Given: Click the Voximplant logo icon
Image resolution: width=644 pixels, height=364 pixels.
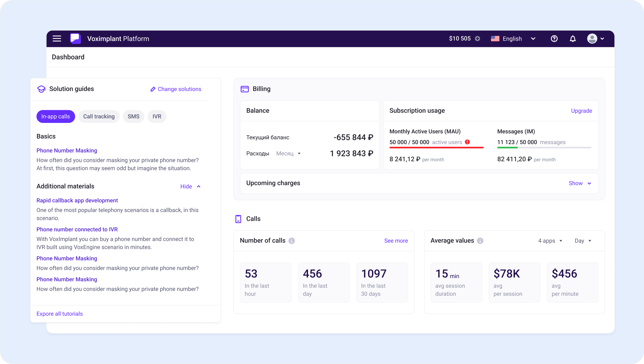Looking at the screenshot, I should point(75,39).
